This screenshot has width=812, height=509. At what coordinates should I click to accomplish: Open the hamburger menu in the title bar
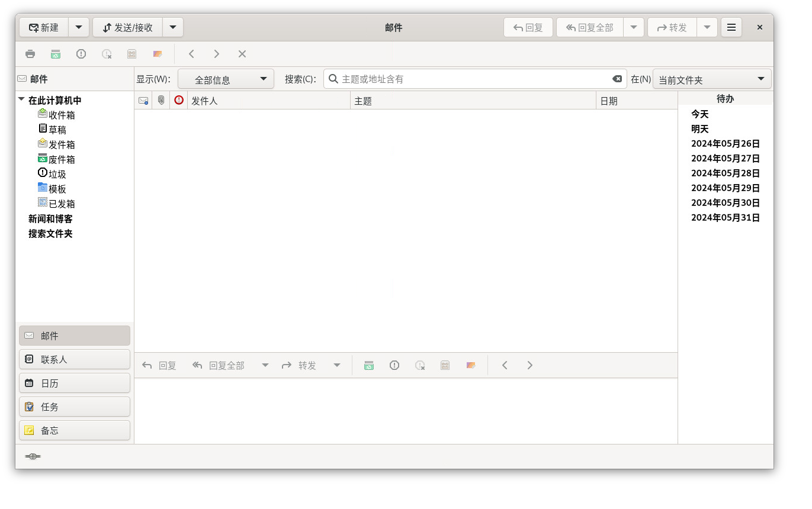coord(731,27)
